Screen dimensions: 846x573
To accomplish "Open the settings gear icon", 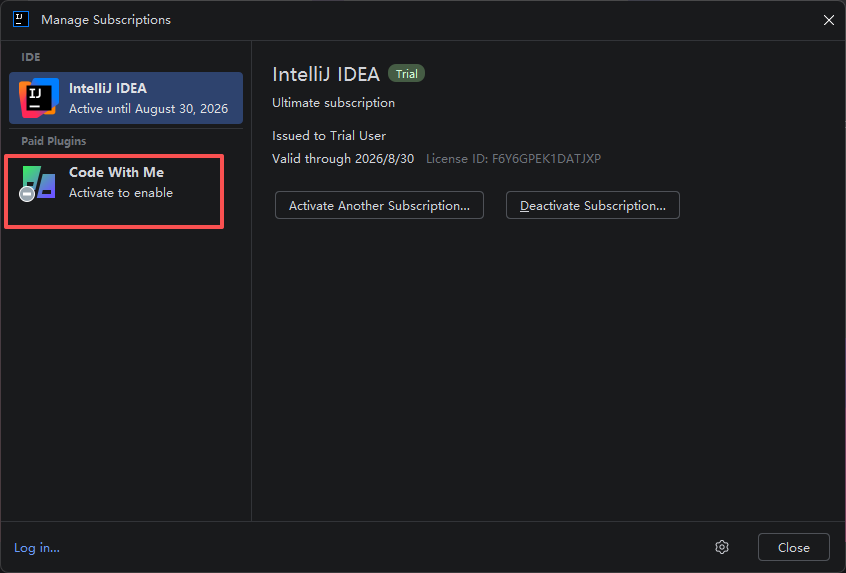I will [x=722, y=547].
